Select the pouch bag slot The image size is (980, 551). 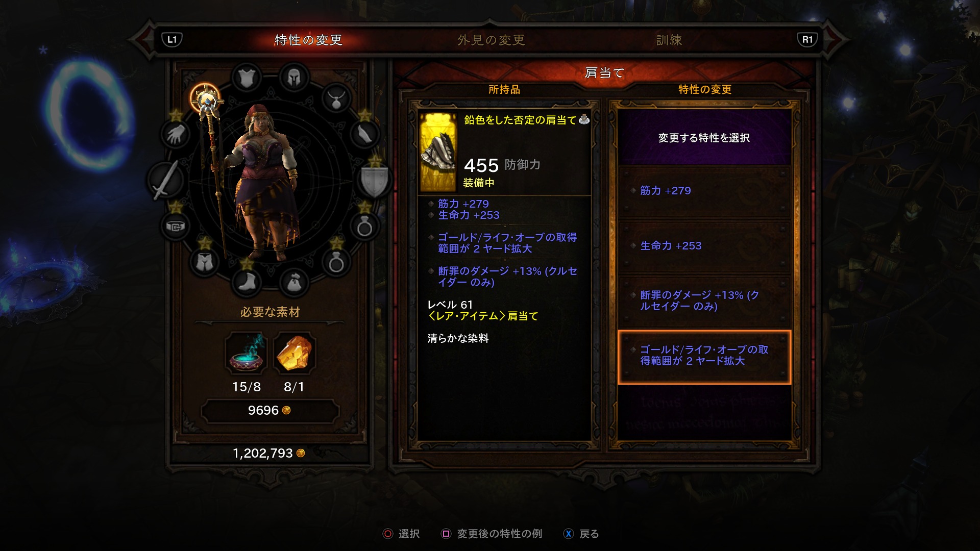coord(294,282)
